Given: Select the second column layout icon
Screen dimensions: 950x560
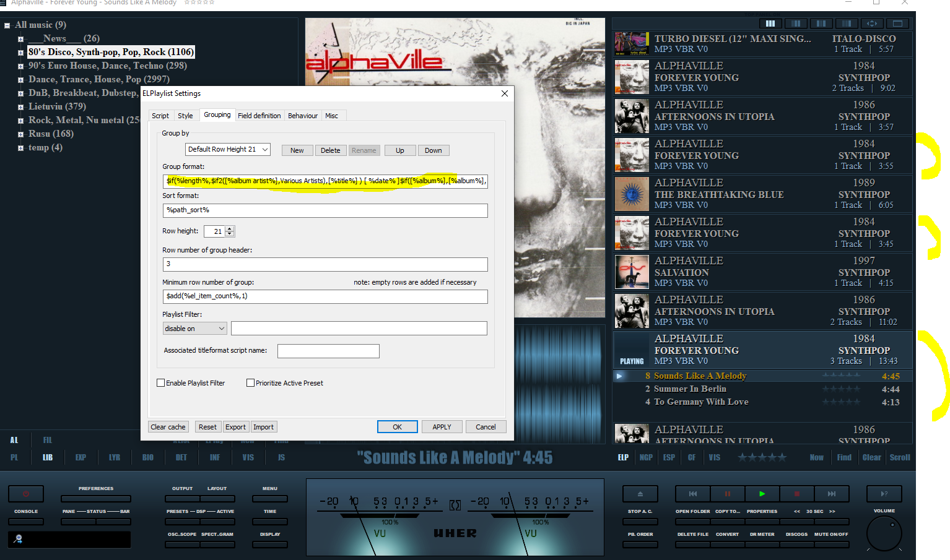Looking at the screenshot, I should point(796,24).
